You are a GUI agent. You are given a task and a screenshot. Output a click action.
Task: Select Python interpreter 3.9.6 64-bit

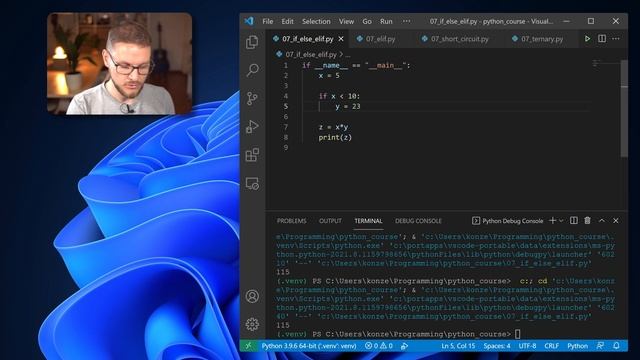pyautogui.click(x=309, y=346)
